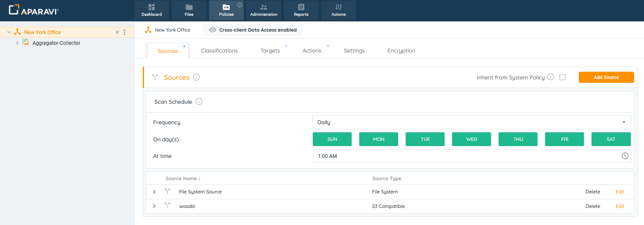The image size is (644, 225).
Task: Expand the Aggregator-Collector tree node
Action: click(17, 43)
